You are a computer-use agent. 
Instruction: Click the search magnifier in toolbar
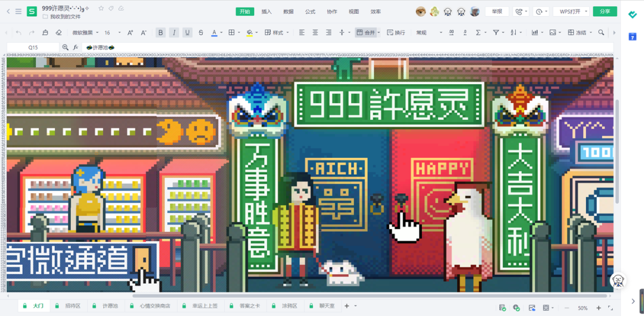pos(601,32)
